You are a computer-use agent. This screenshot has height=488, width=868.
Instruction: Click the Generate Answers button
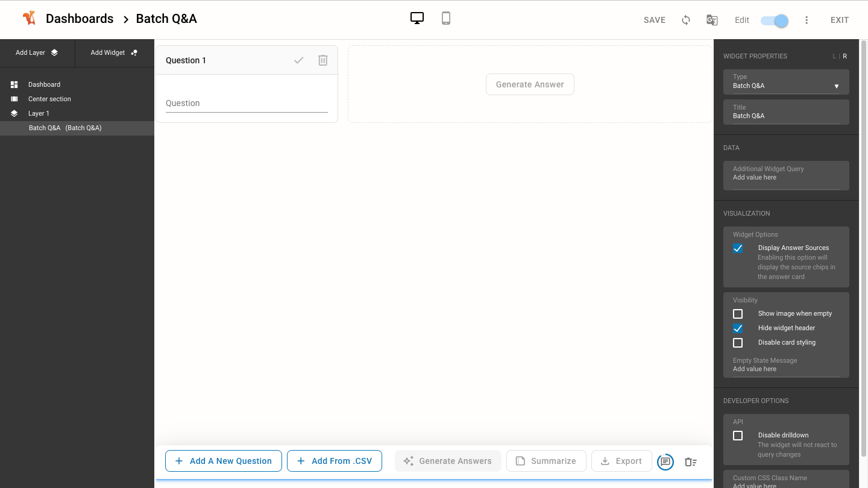point(448,461)
